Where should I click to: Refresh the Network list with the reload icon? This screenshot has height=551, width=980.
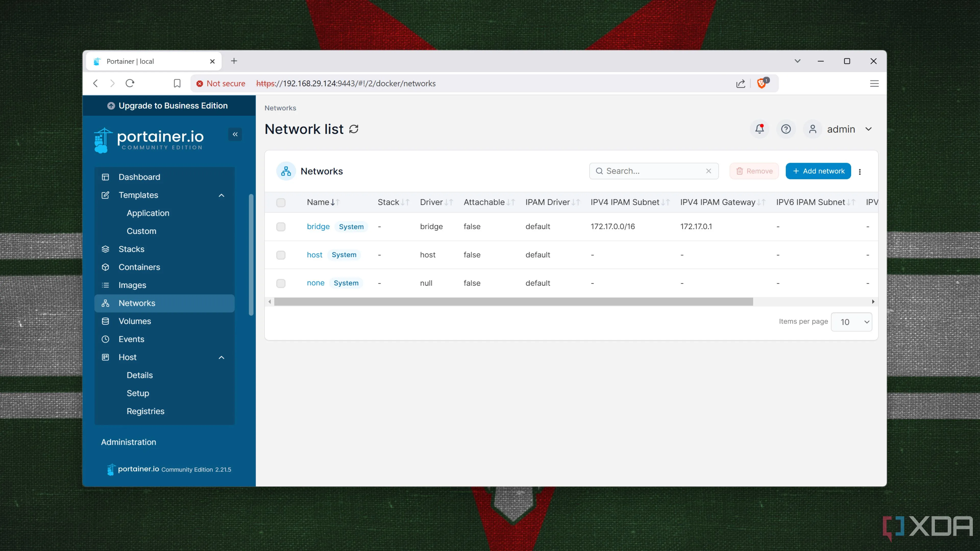pos(354,129)
